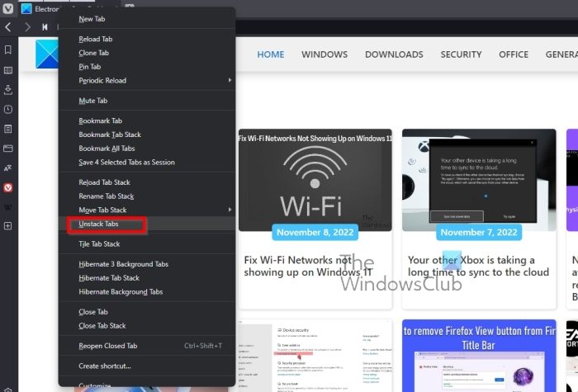Open WINDOWS in site navigation
Image resolution: width=578 pixels, height=392 pixels.
(x=325, y=54)
